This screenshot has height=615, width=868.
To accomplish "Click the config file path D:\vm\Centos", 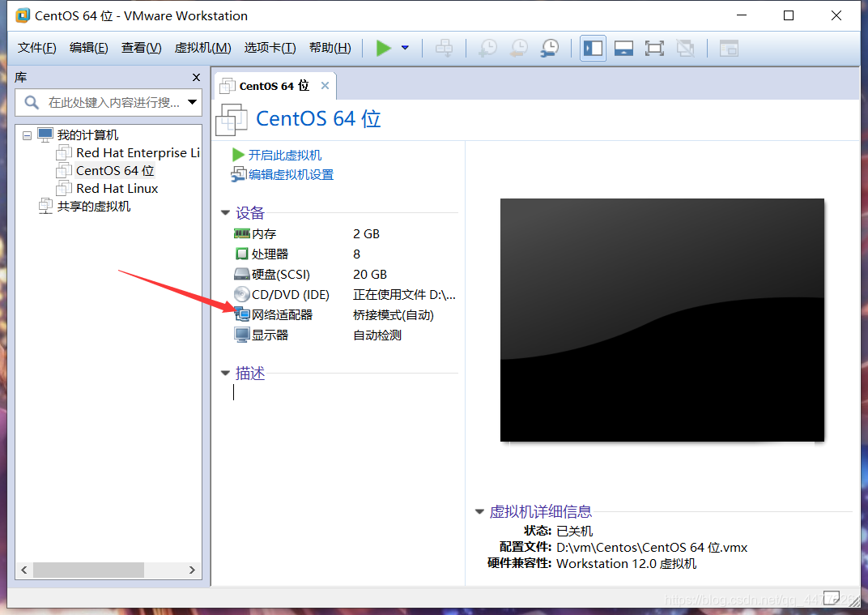I will pos(652,548).
